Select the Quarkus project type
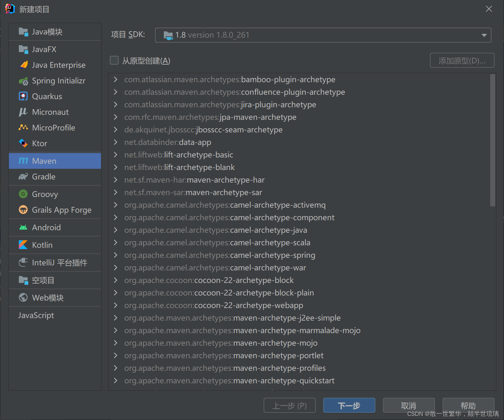 (x=55, y=96)
